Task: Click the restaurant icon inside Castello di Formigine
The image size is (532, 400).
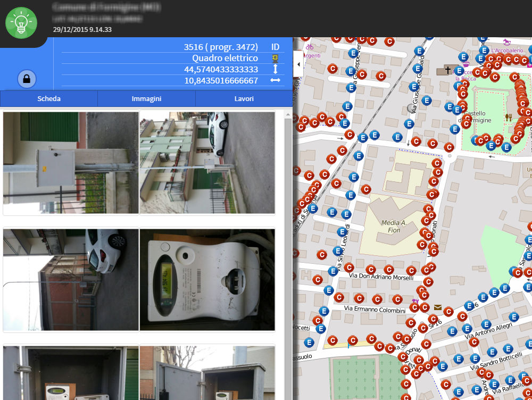Action: (508, 116)
